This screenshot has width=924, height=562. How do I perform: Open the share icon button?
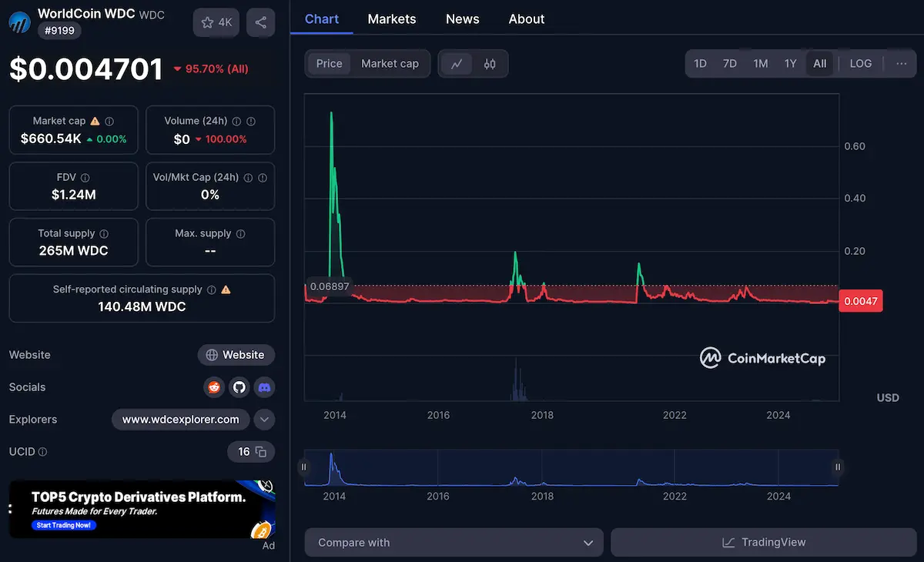[x=261, y=22]
